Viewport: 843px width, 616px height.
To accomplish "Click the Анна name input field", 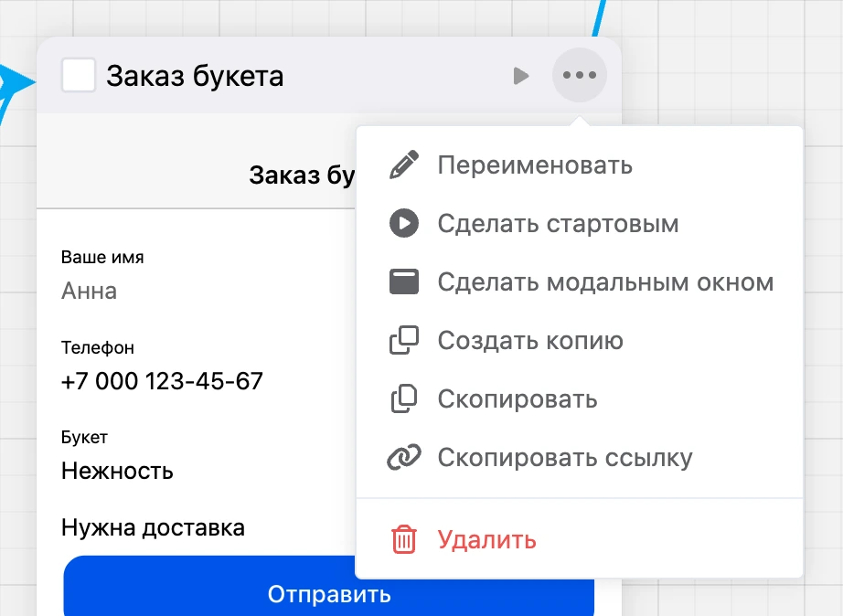I will [90, 291].
